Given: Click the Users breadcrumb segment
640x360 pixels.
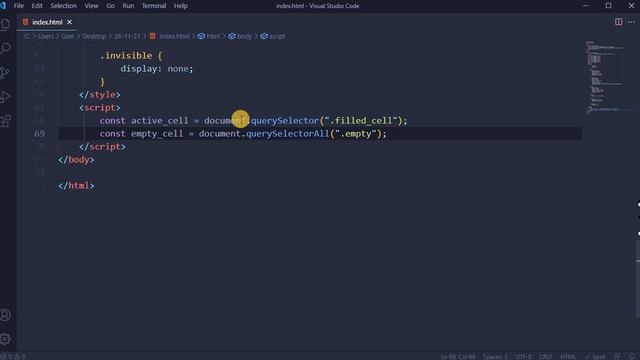Looking at the screenshot, I should tap(46, 36).
